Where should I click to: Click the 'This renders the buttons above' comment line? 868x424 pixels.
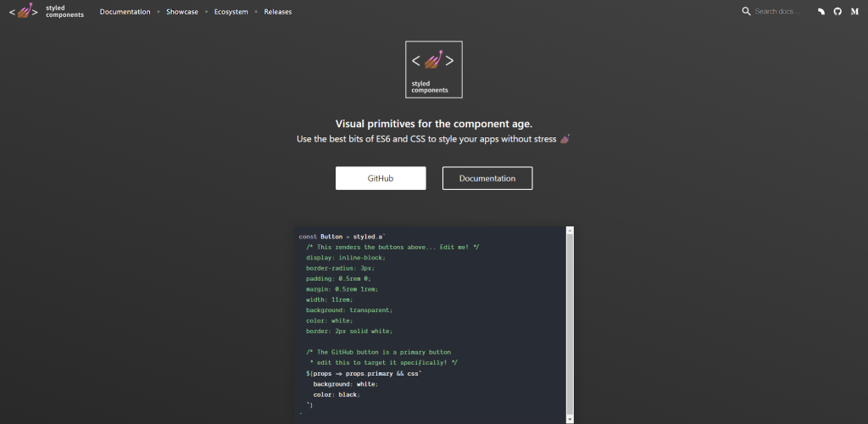coord(392,247)
